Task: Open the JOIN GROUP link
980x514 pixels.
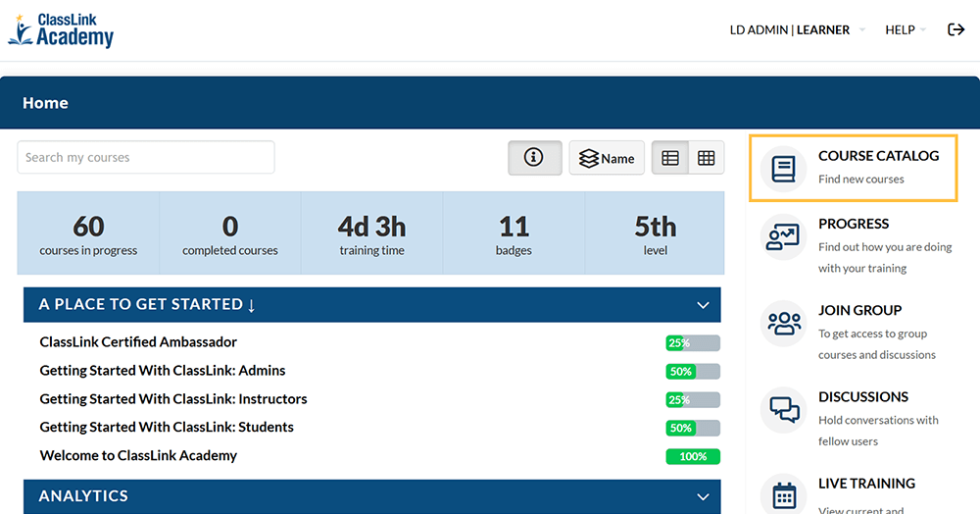Action: pyautogui.click(x=860, y=310)
